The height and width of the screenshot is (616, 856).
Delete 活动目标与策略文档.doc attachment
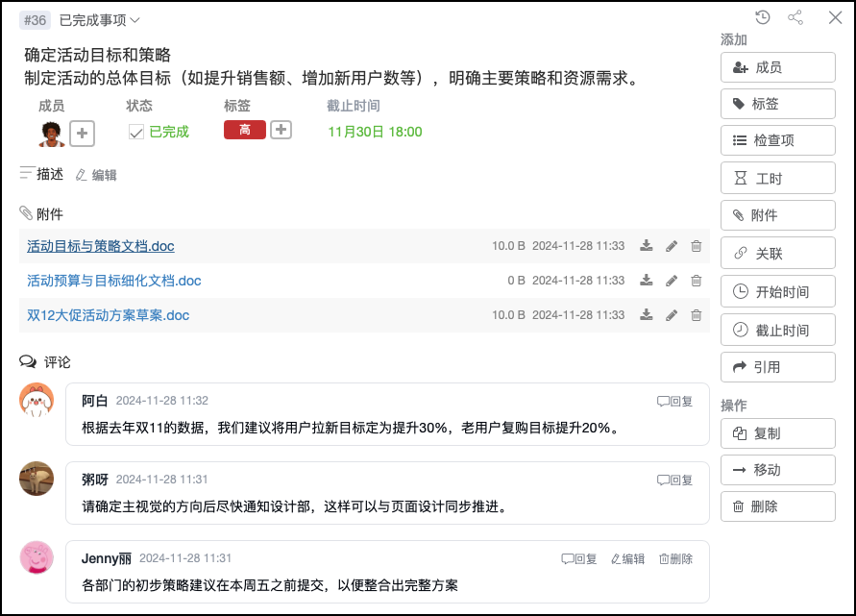(x=697, y=246)
